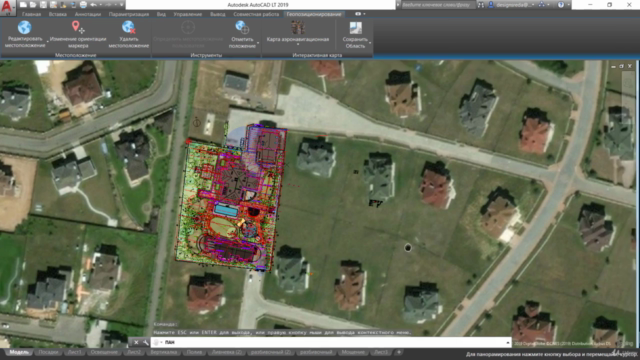
Task: Switch to Мощение layout tab
Action: click(x=353, y=352)
